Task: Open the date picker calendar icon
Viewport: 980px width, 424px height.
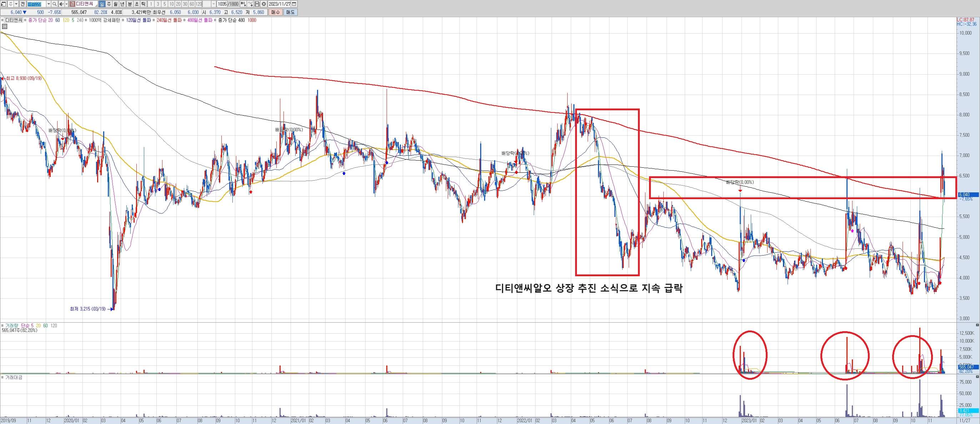Action: click(x=294, y=4)
